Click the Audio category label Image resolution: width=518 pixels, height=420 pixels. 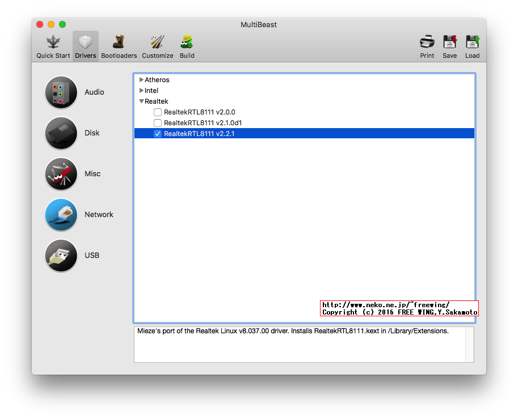pyautogui.click(x=94, y=92)
